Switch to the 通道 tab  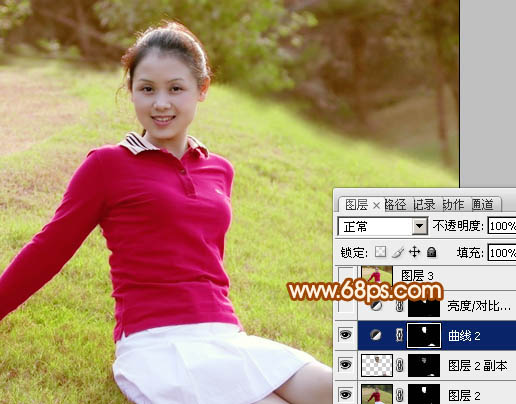[483, 204]
